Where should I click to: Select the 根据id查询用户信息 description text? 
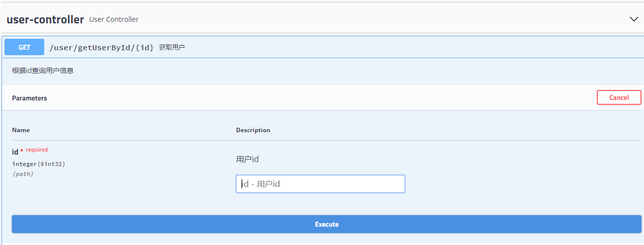coord(43,71)
